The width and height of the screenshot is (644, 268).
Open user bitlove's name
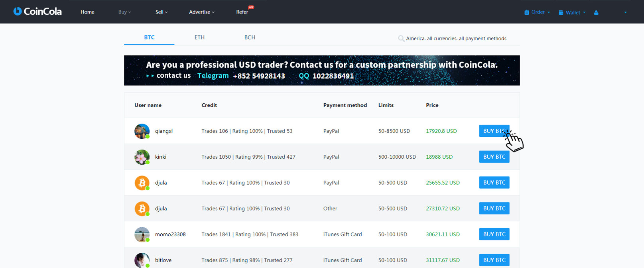163,260
